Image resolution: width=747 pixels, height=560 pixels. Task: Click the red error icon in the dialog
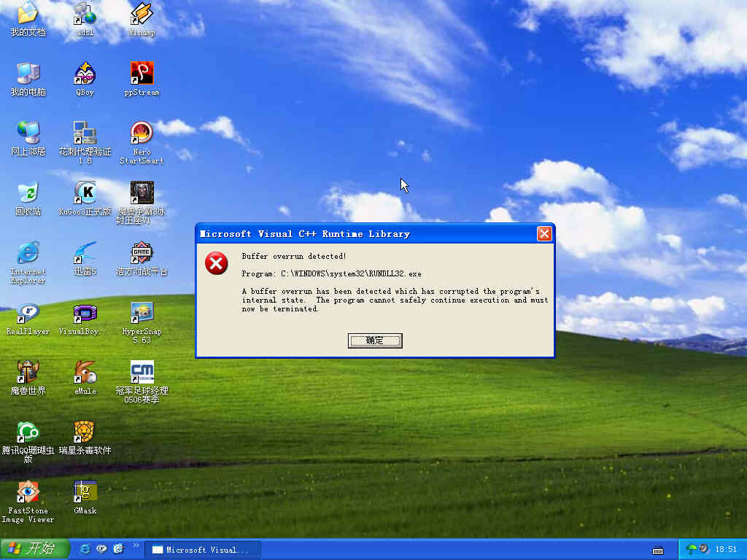216,263
